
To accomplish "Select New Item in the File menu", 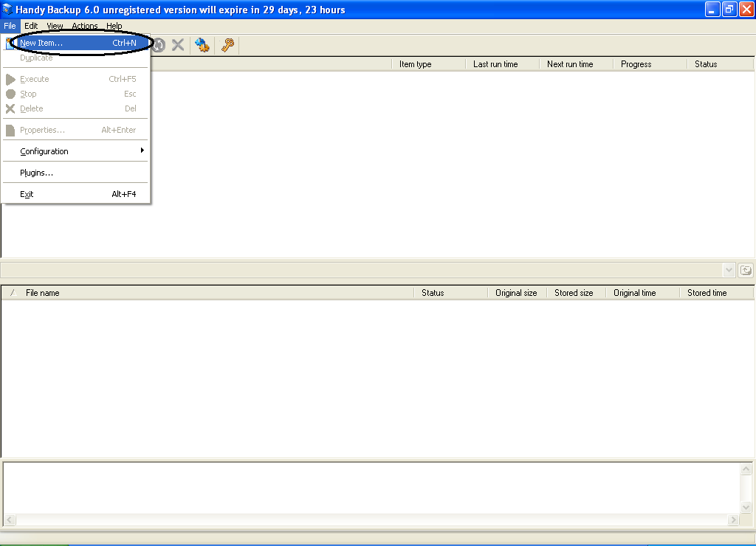I will [x=77, y=43].
